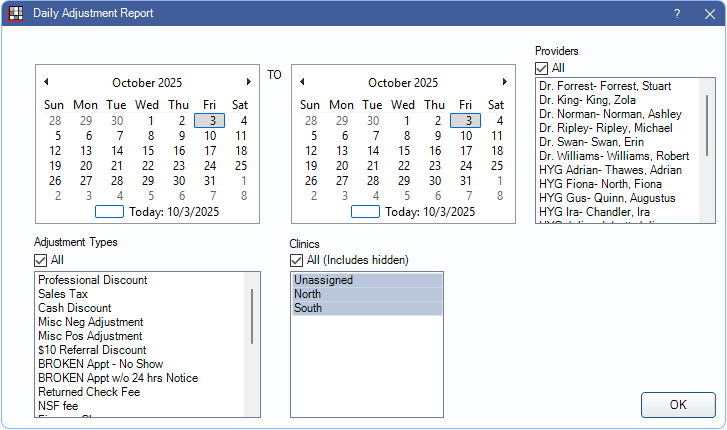Image resolution: width=727 pixels, height=430 pixels.
Task: Toggle the All providers checkbox
Action: (x=541, y=68)
